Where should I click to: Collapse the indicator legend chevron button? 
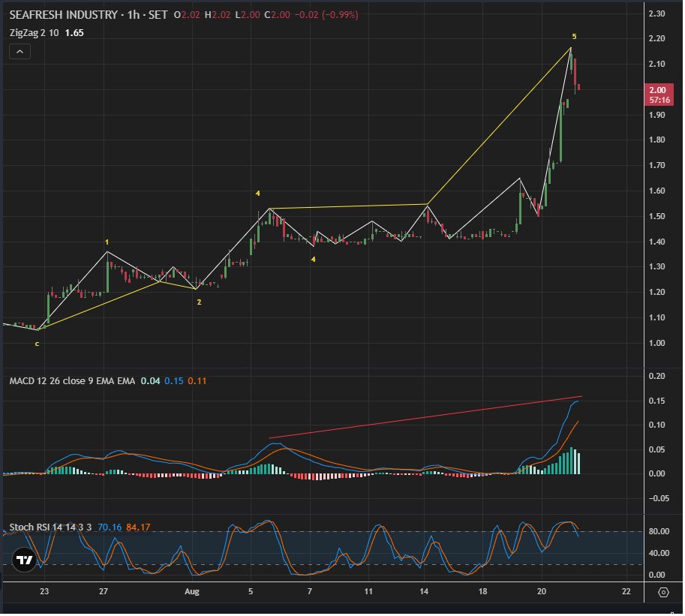click(x=20, y=52)
